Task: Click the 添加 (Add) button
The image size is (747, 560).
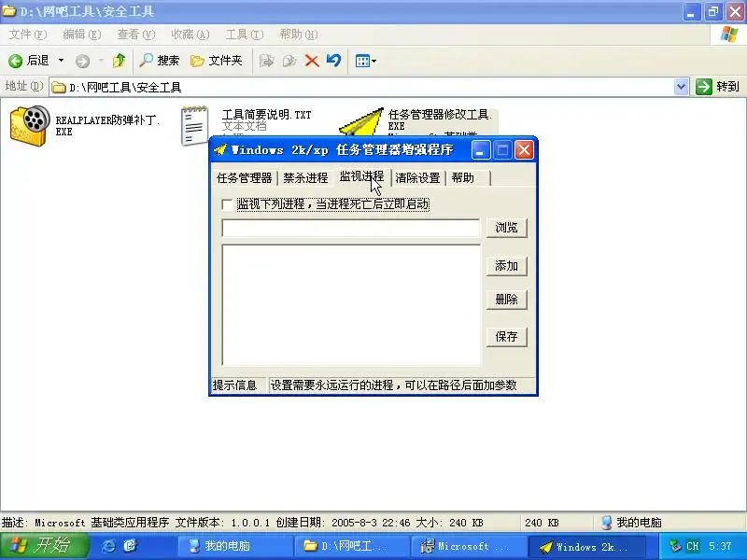Action: coord(506,266)
